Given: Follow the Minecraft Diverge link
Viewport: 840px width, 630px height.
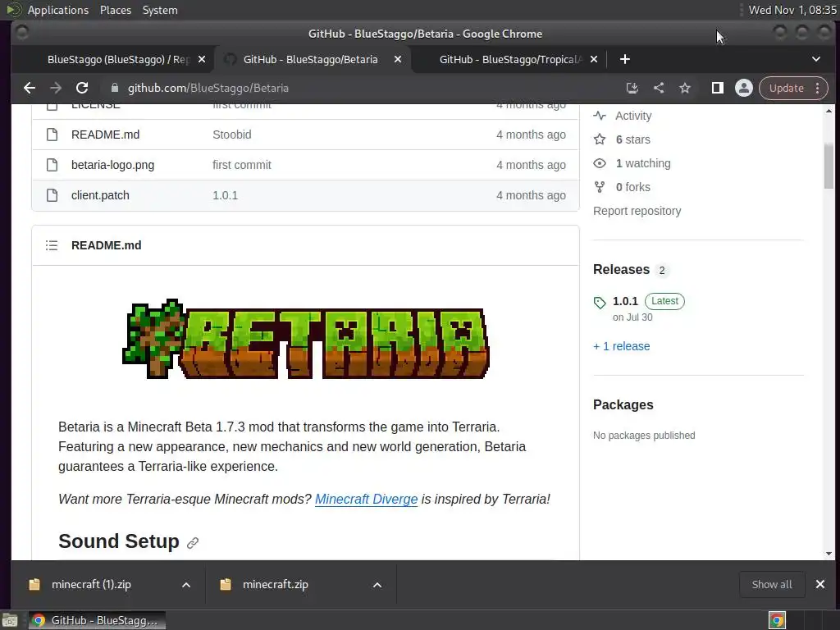Looking at the screenshot, I should [366, 500].
